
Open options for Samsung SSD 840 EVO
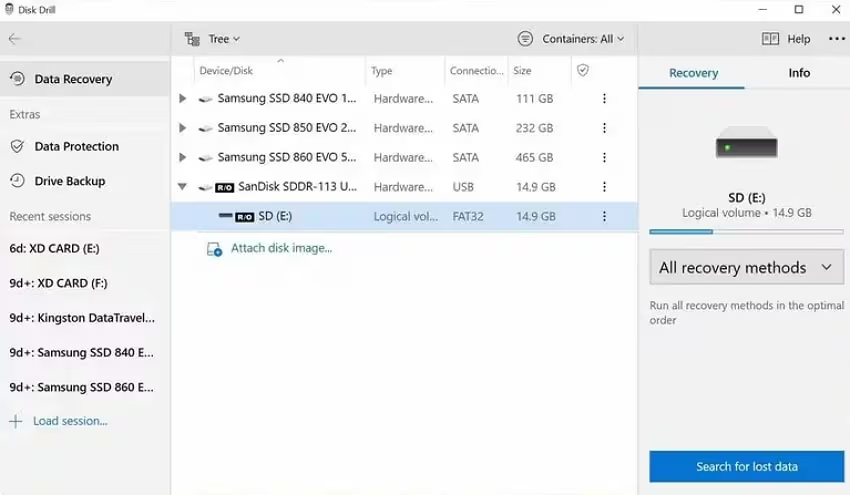pyautogui.click(x=604, y=99)
